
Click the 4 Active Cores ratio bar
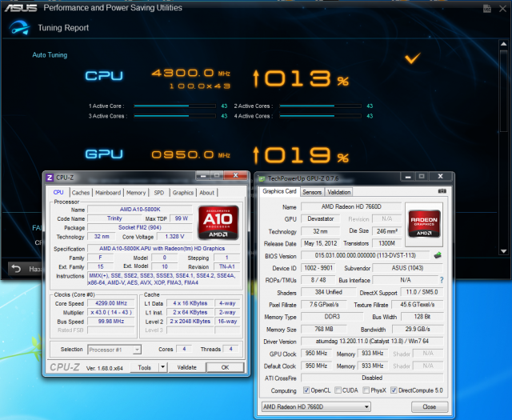click(x=320, y=116)
